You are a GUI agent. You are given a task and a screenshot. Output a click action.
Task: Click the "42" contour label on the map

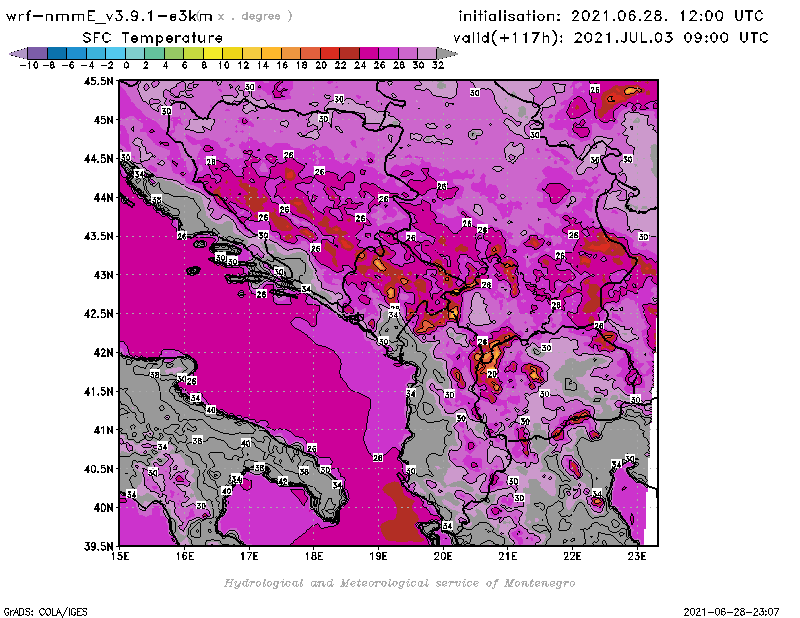coord(283,481)
